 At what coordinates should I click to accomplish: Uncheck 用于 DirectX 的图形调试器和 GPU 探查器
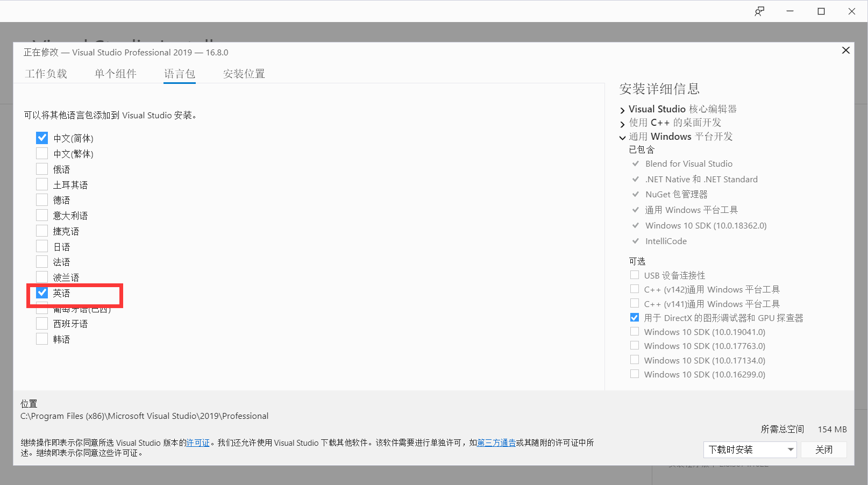[635, 318]
